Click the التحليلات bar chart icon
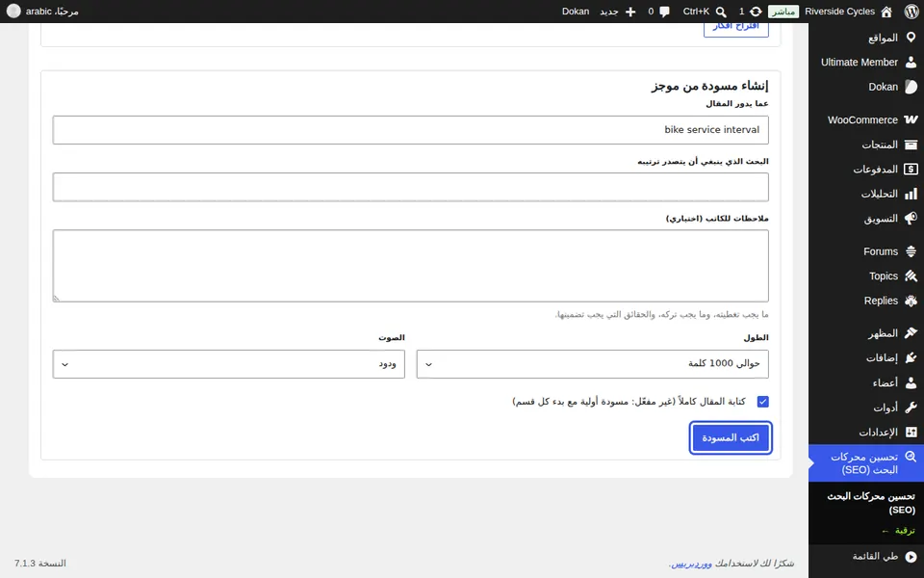The image size is (924, 578). coord(911,194)
